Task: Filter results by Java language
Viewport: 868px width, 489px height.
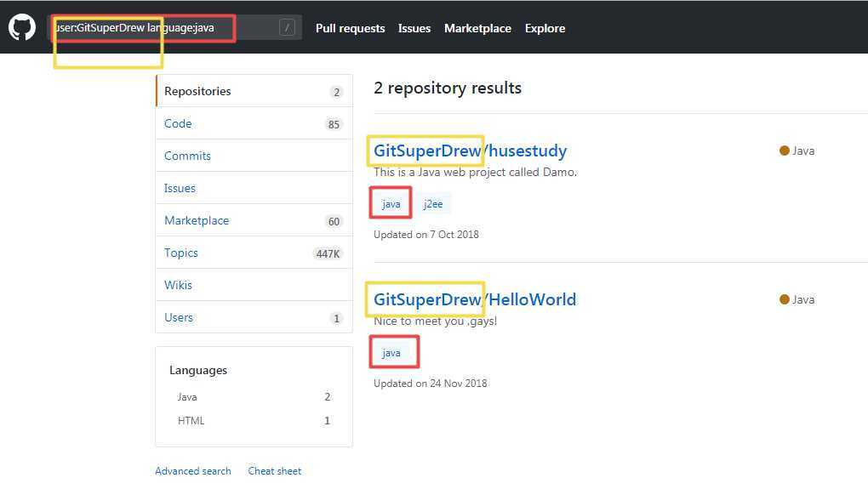Action: (x=254, y=396)
